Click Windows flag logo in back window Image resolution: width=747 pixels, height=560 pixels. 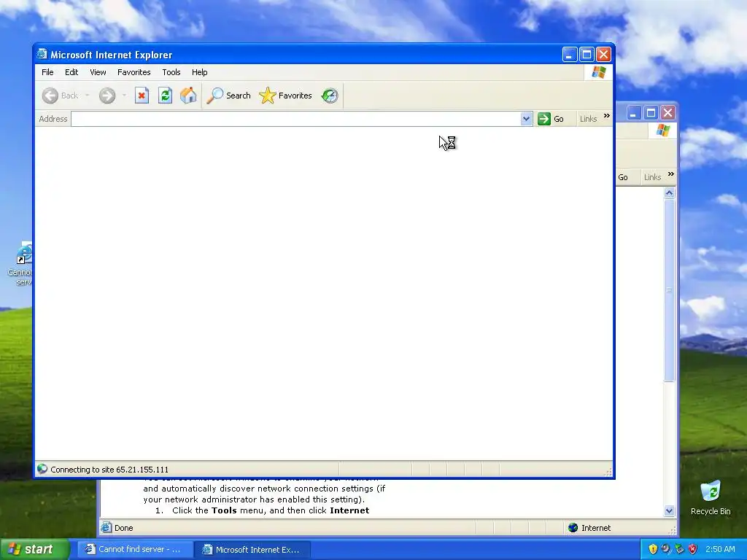662,130
